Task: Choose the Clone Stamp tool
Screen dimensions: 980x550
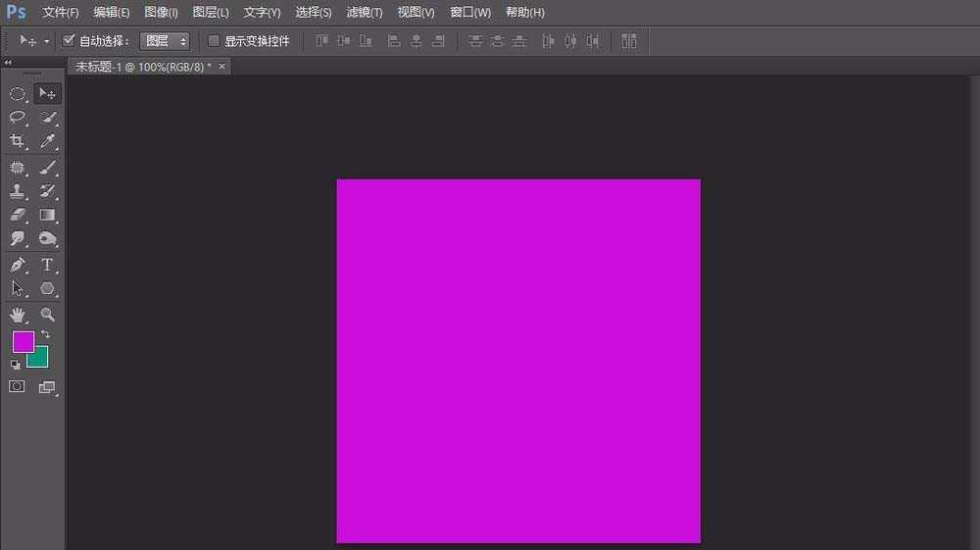Action: (x=18, y=191)
